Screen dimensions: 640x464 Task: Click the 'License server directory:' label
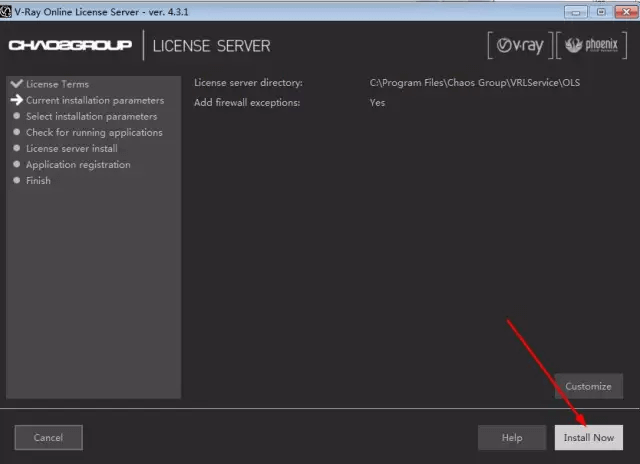click(x=249, y=83)
